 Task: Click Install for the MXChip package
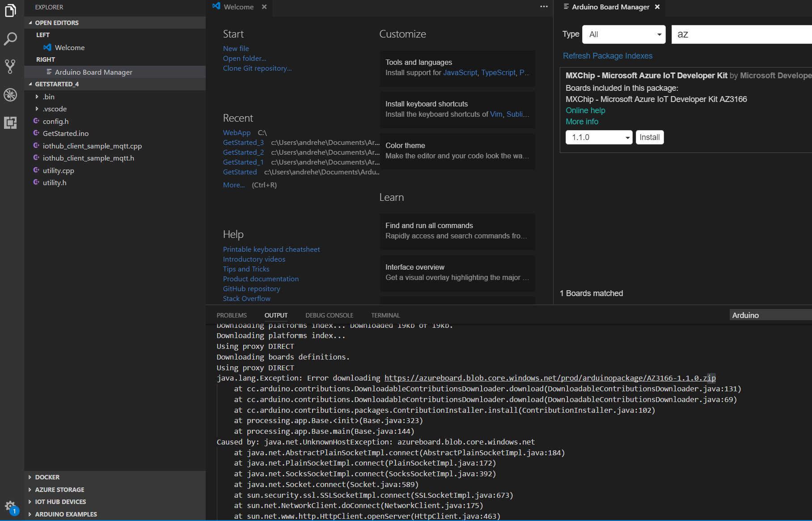[x=649, y=137]
